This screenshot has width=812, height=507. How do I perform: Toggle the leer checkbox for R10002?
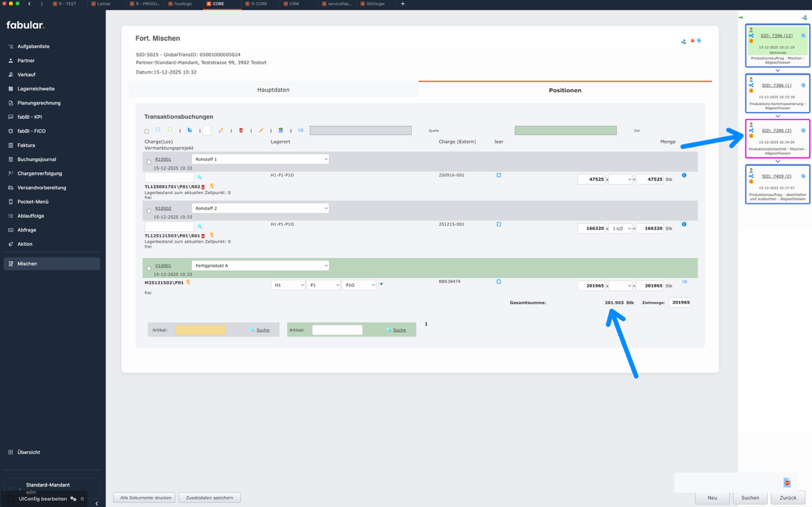499,225
